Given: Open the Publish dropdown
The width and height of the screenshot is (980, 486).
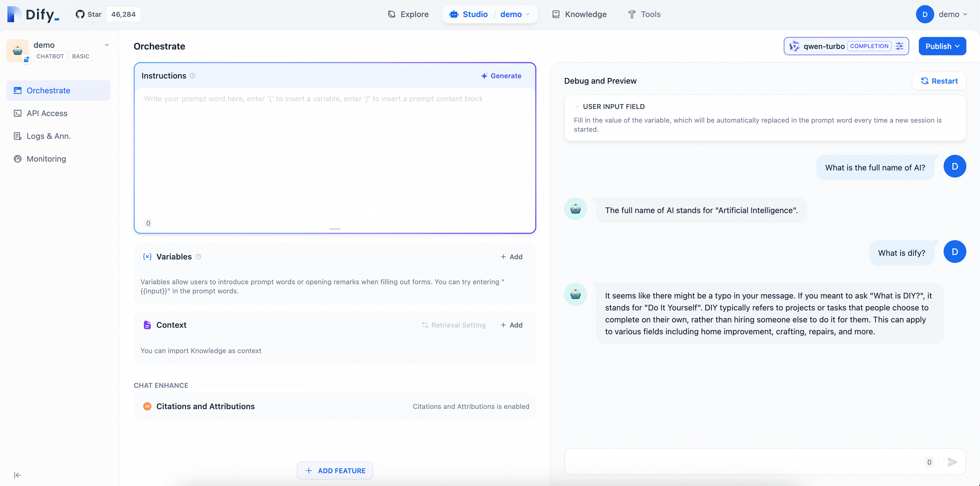Looking at the screenshot, I should coord(942,46).
